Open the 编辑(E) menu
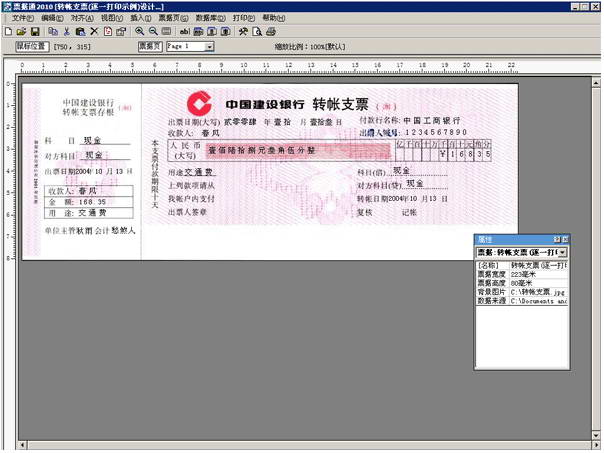Screen dimensions: 604x453 pos(52,18)
